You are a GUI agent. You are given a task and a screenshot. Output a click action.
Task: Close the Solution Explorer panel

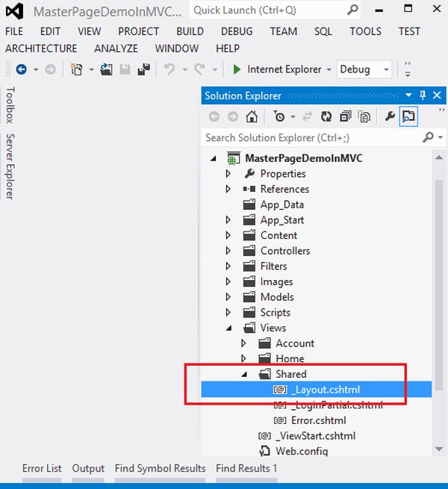pos(437,95)
